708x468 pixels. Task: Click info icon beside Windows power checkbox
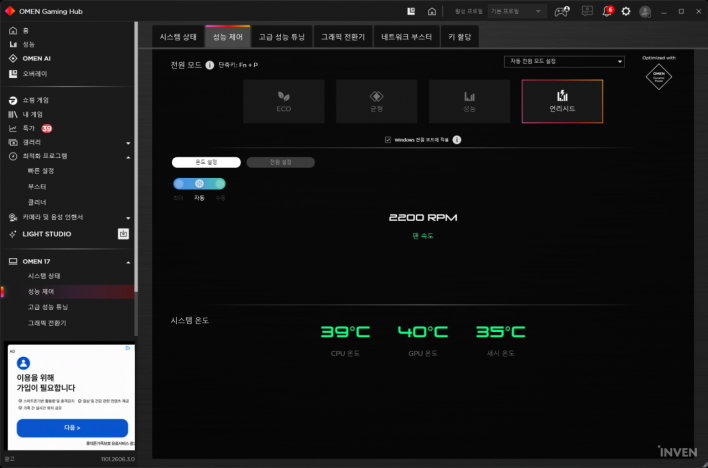click(457, 140)
